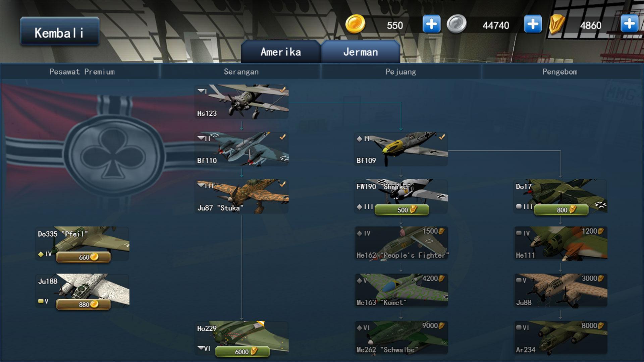Switch to the Jerman tab

point(361,52)
